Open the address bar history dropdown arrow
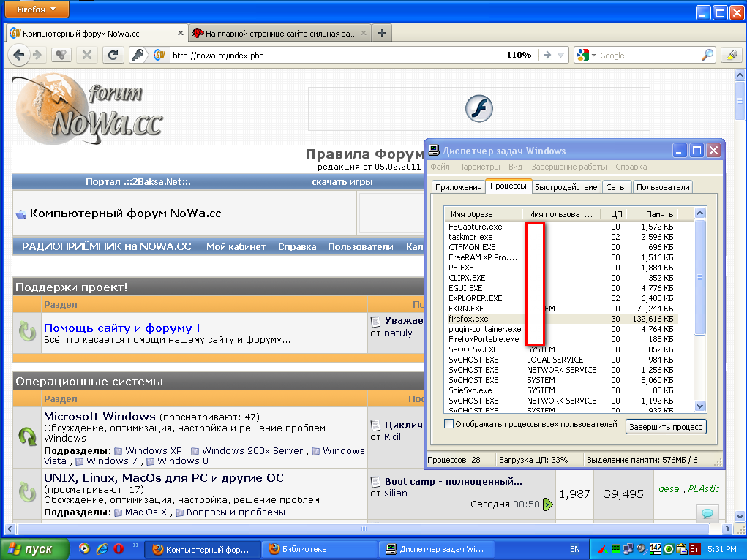 560,56
